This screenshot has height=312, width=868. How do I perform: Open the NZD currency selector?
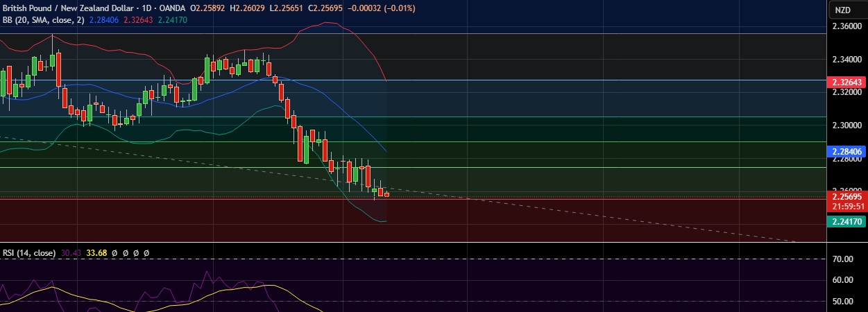tap(842, 10)
